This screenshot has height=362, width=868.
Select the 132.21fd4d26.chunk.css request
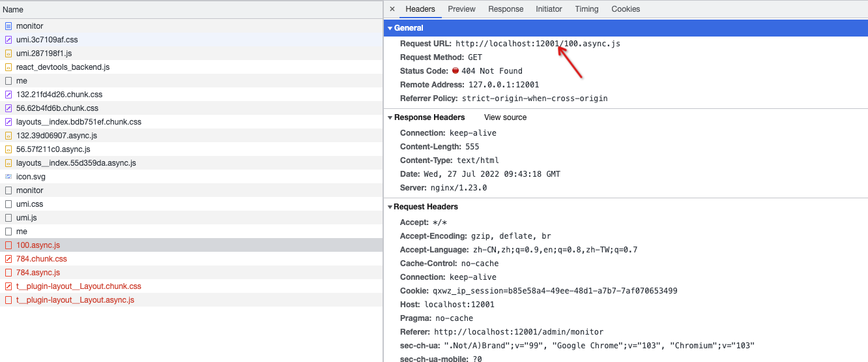pos(191,95)
